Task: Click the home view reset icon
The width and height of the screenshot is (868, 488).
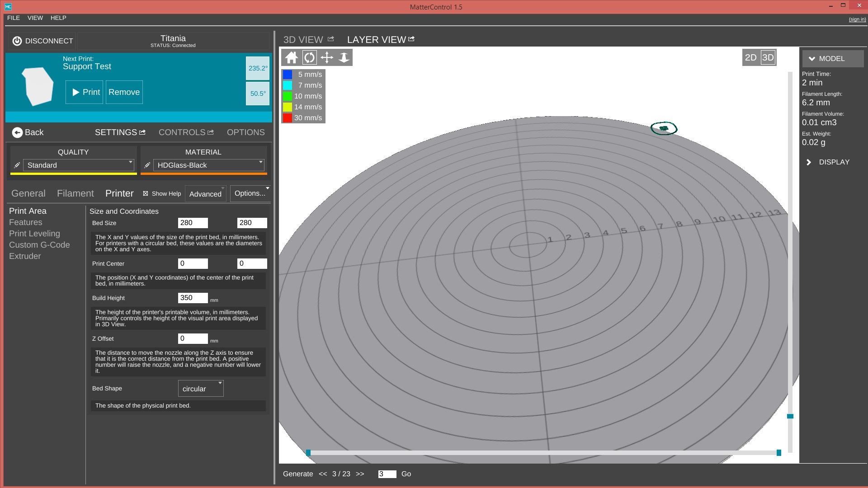Action: pos(292,58)
